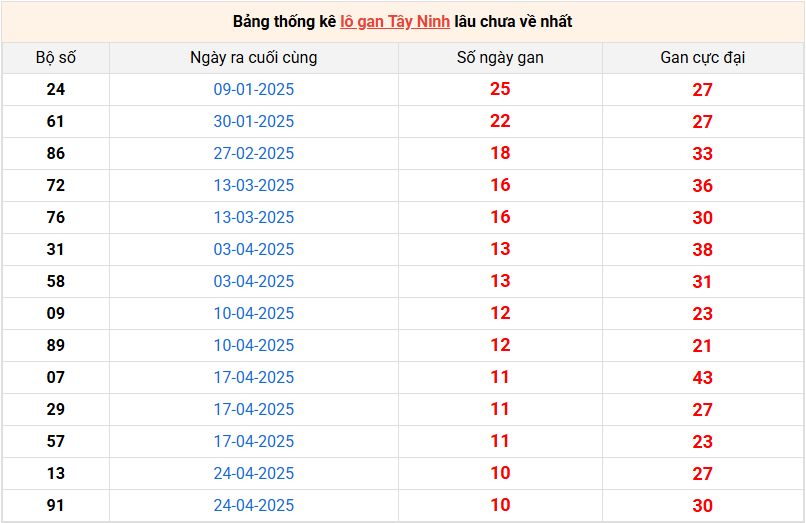The image size is (806, 523).
Task: Select number 58 in the Bộ số column
Action: 56,281
